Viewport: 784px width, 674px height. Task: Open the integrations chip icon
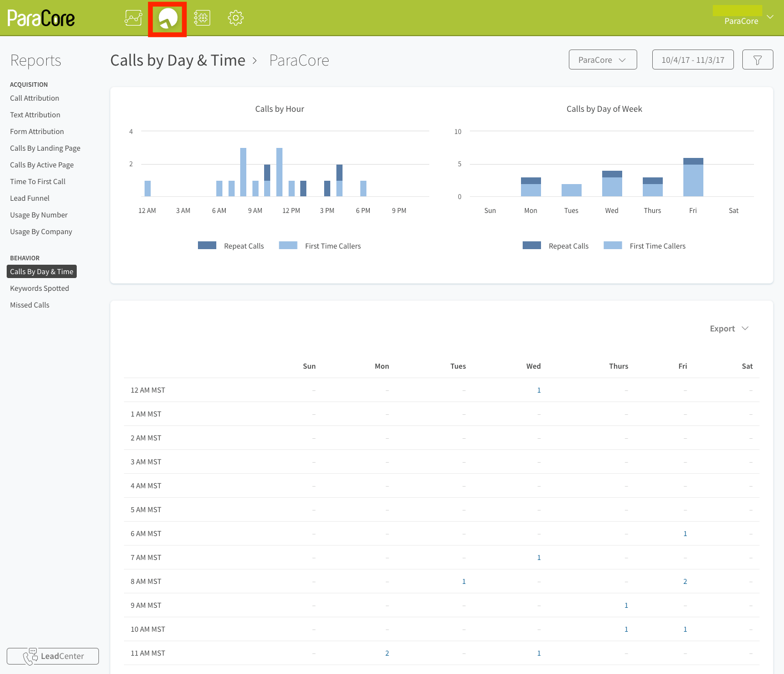(202, 18)
